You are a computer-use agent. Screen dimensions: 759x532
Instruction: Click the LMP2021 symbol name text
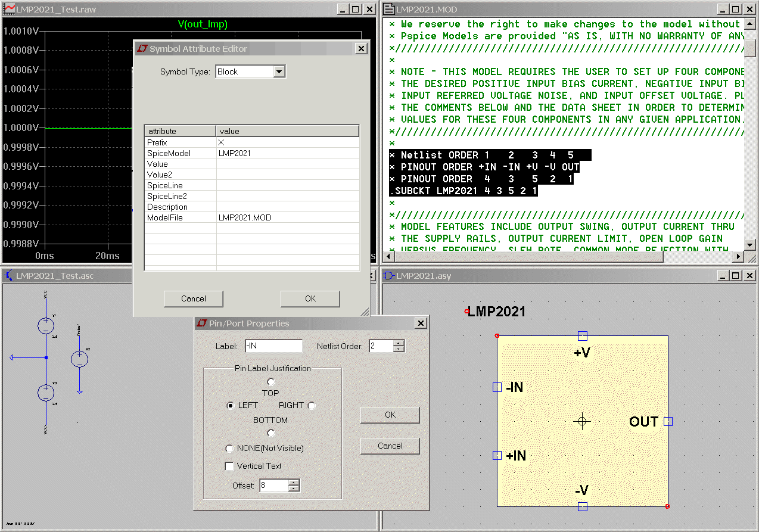coord(497,312)
